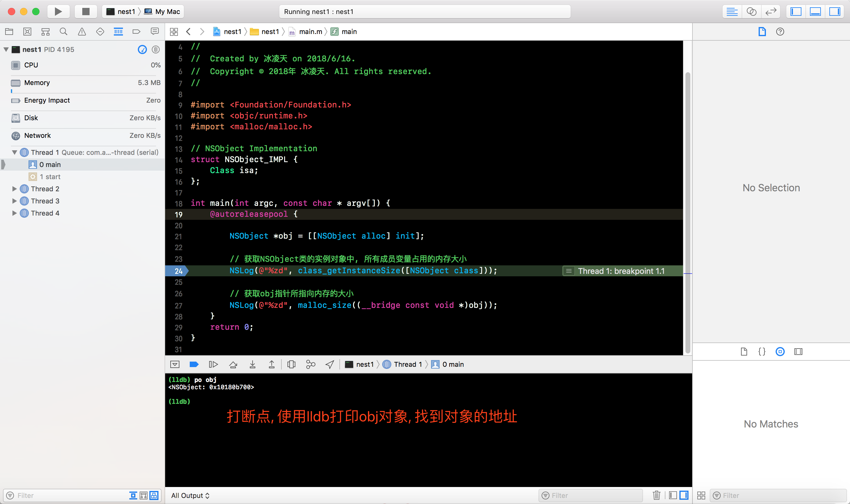850x504 pixels.
Task: Click the Step Over debug button
Action: (233, 364)
